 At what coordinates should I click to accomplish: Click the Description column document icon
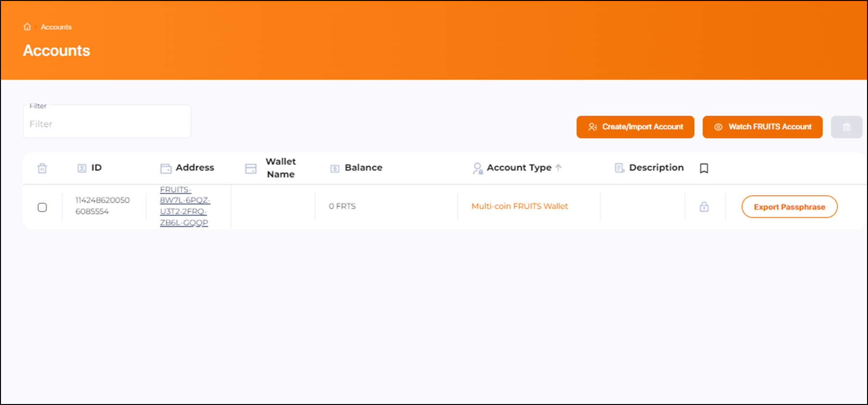click(x=619, y=168)
